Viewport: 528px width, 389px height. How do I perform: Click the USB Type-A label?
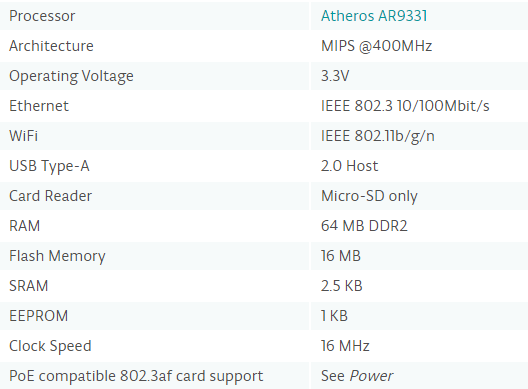coord(49,166)
